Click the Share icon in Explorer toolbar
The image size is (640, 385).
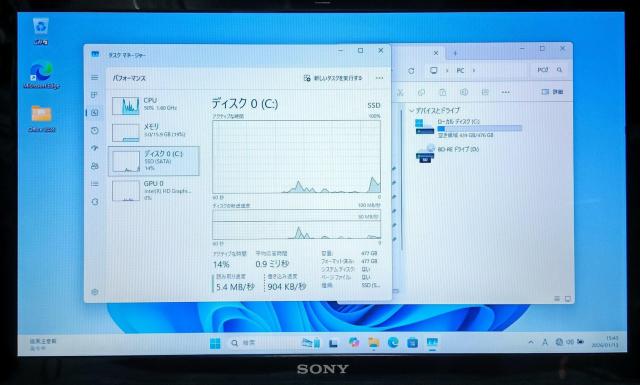(x=485, y=92)
